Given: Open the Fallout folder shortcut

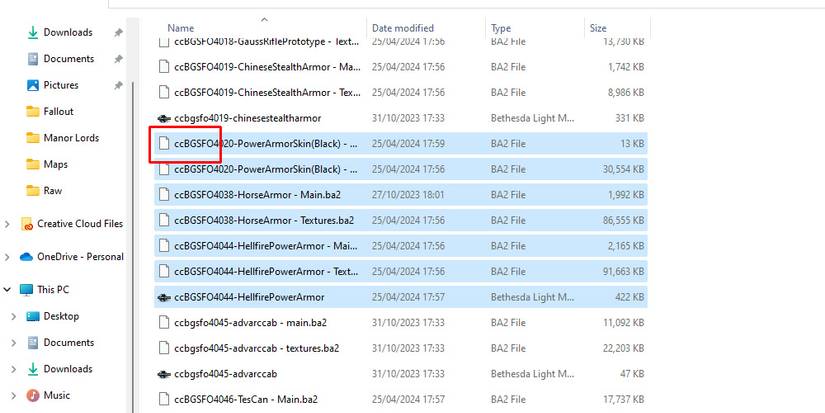Looking at the screenshot, I should (x=58, y=112).
